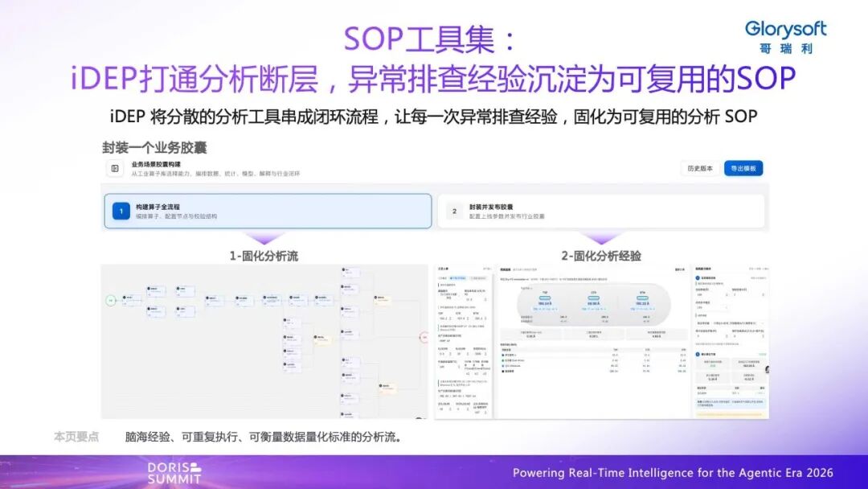
Task: Click the subtitle line starting iDEP 将分散的分析工具
Action: 433,117
